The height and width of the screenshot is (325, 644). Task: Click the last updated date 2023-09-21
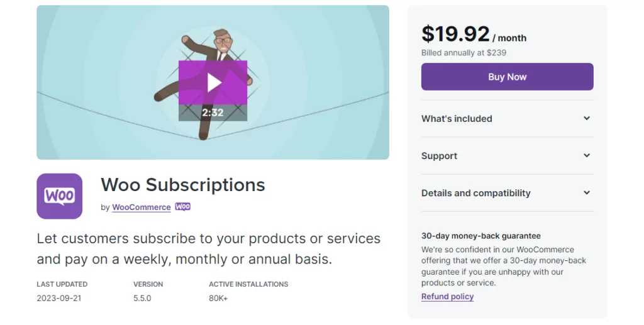pyautogui.click(x=59, y=298)
